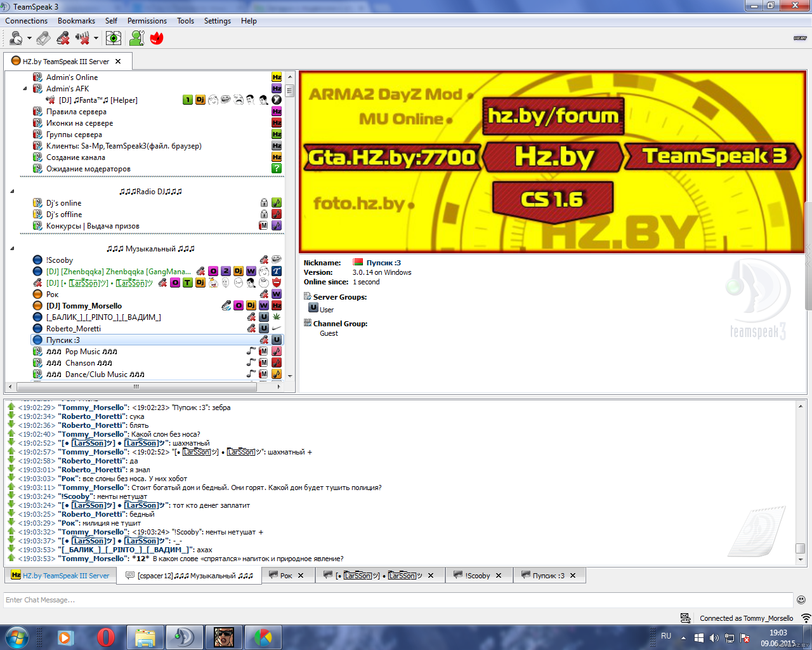This screenshot has height=650, width=812.
Task: Click the HZ icon on Admin's Online row
Action: click(x=277, y=77)
